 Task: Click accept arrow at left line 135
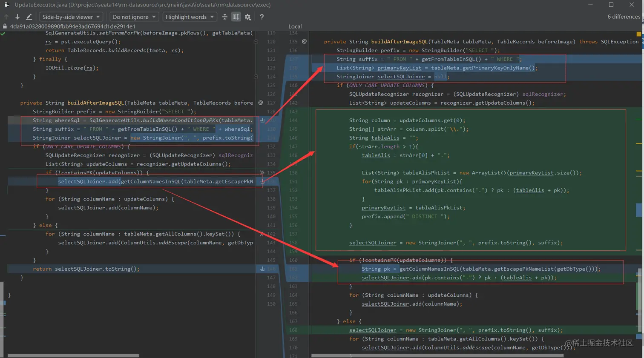tap(262, 173)
